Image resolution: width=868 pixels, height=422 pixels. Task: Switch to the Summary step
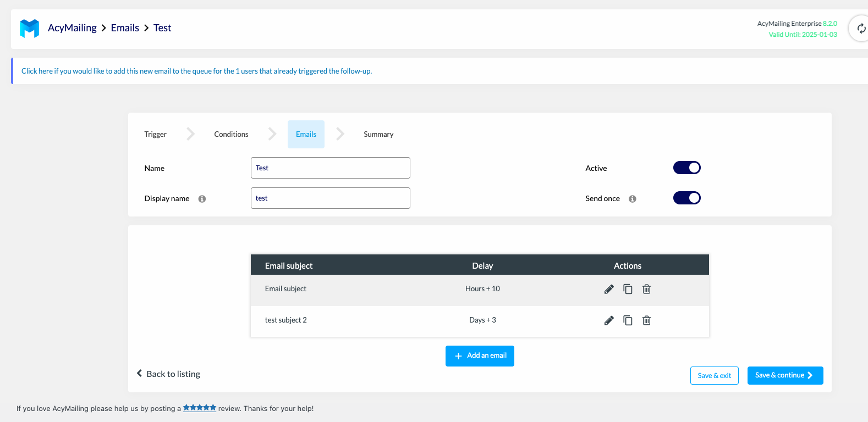378,135
